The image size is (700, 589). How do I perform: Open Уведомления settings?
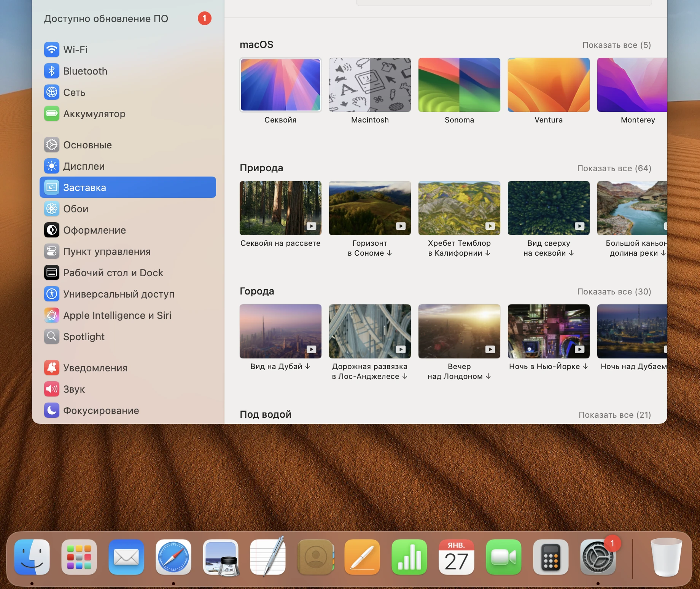click(x=127, y=368)
